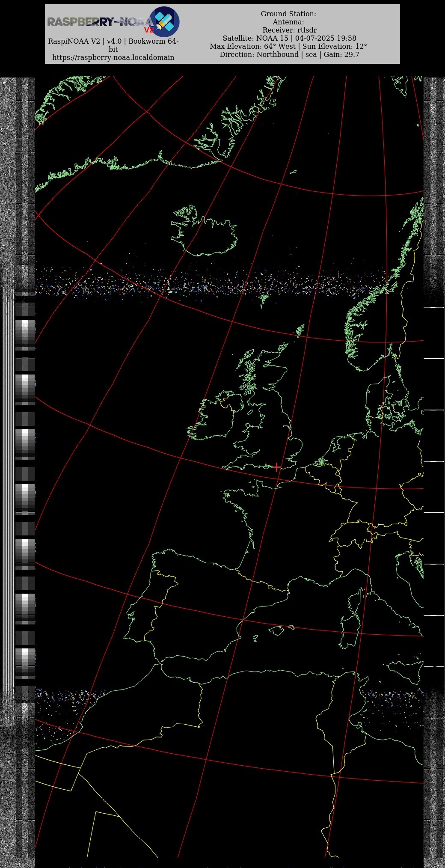Screen dimensions: 445x868
Task: Click the 'Receiver: rtlsdr' text
Action: pos(290,30)
